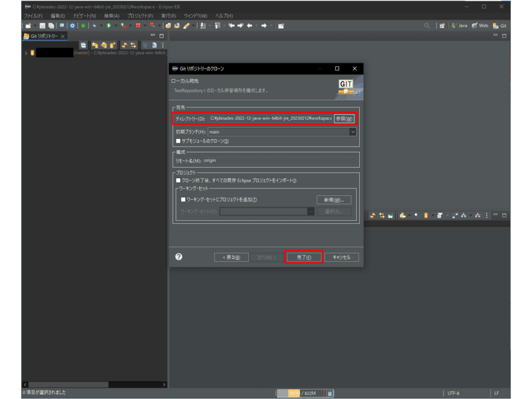Click the red Stop square icon in toolbar
The width and height of the screenshot is (532, 399).
138,26
